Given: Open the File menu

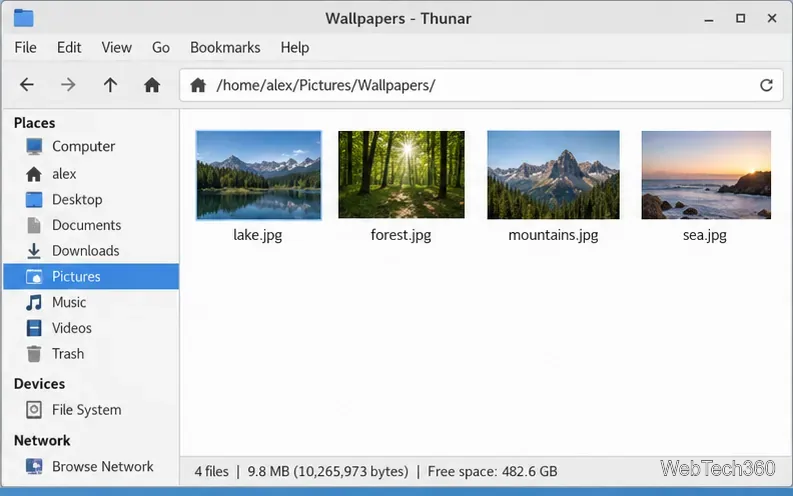Looking at the screenshot, I should point(25,48).
